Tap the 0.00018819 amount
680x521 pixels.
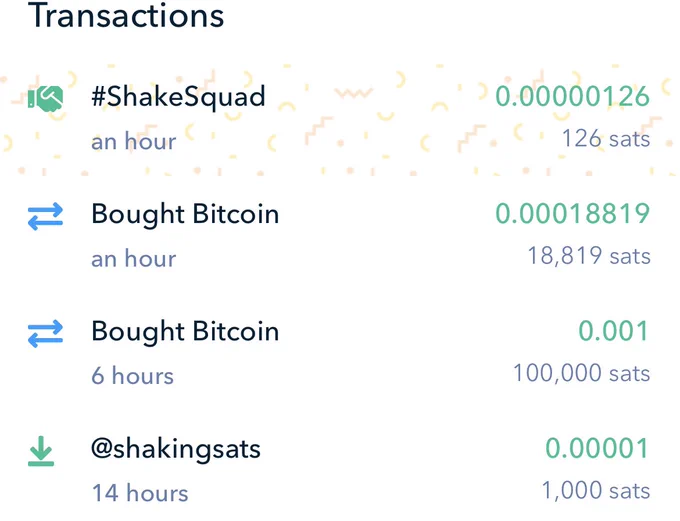click(x=572, y=213)
